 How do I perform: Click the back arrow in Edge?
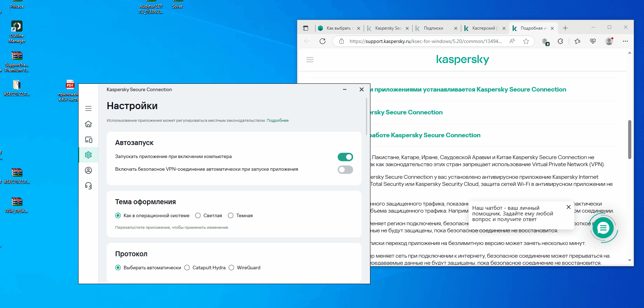[307, 41]
